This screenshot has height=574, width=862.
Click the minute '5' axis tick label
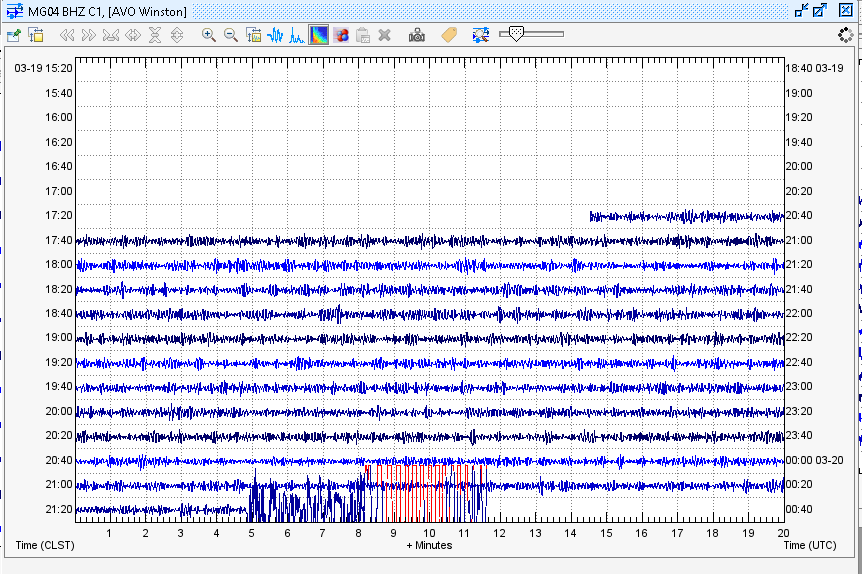coord(251,533)
